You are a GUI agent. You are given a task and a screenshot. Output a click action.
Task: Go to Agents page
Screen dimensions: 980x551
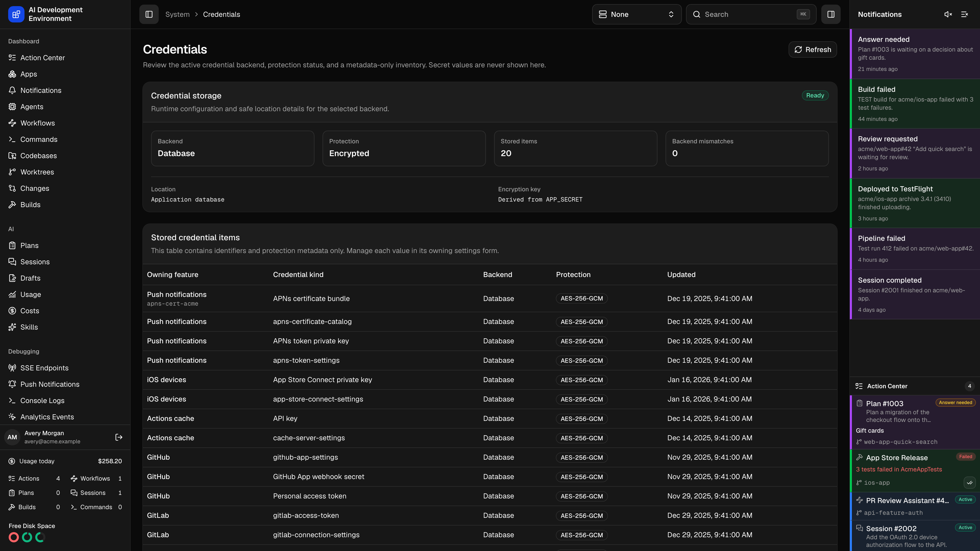pyautogui.click(x=65, y=107)
